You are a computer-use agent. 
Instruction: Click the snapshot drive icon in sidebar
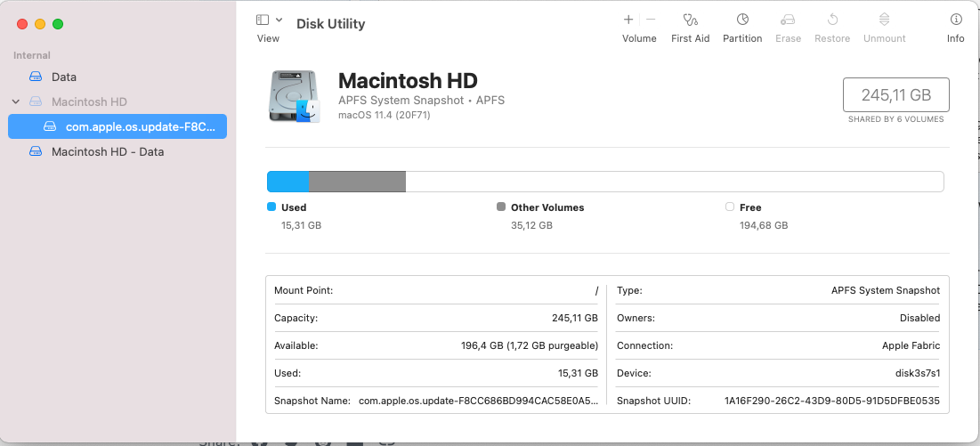pos(50,126)
